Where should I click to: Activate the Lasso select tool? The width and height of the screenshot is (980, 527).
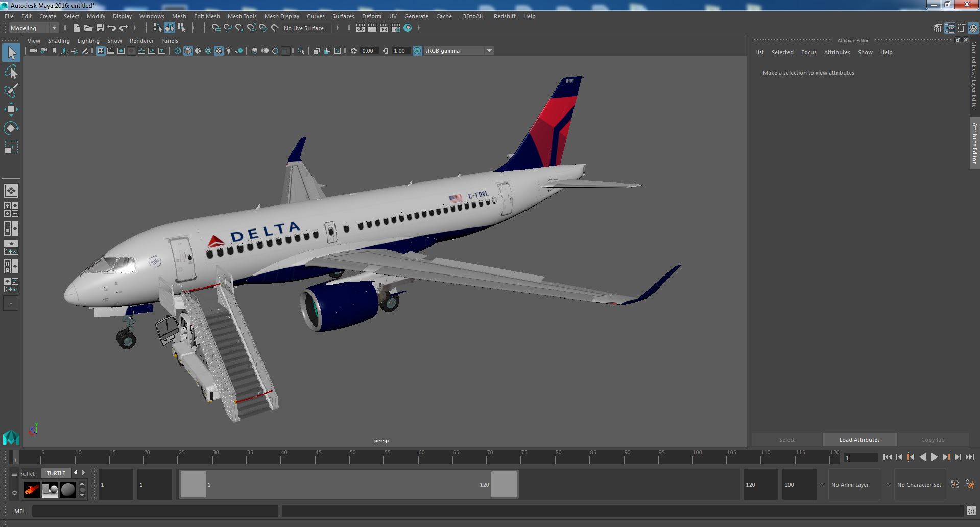pos(11,72)
